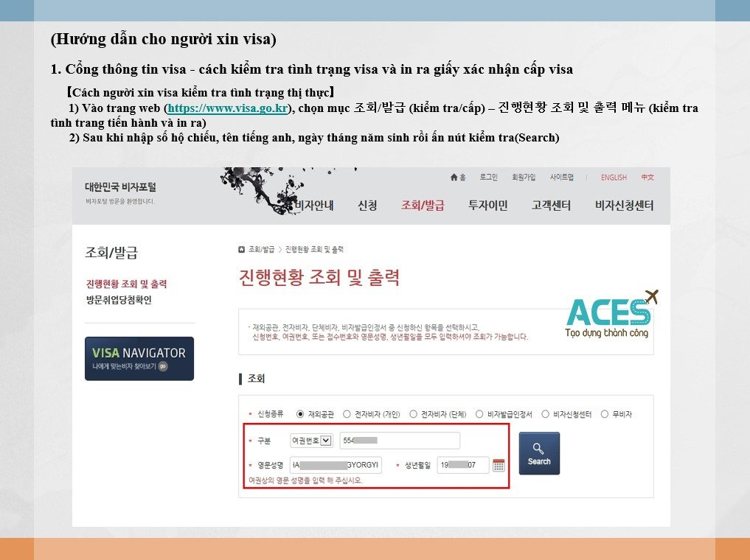The image size is (750, 560).
Task: Click the Search magnifier button
Action: 538,453
